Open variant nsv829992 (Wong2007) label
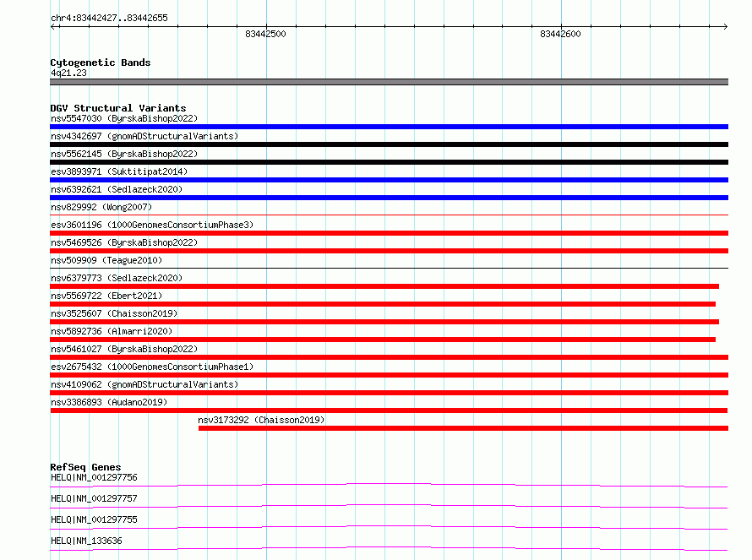 [101, 207]
